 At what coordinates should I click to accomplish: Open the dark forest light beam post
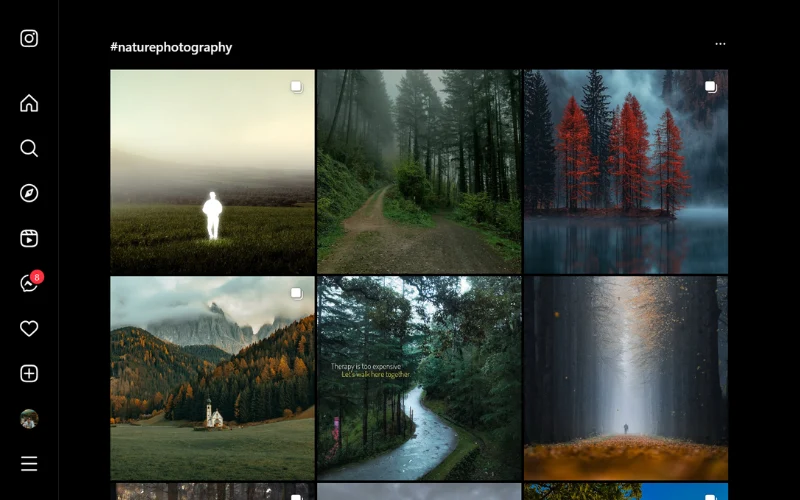pos(626,378)
